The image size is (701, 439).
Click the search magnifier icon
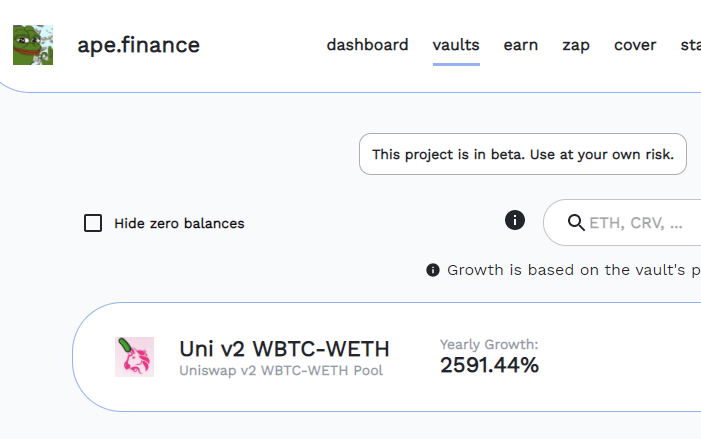tap(576, 222)
